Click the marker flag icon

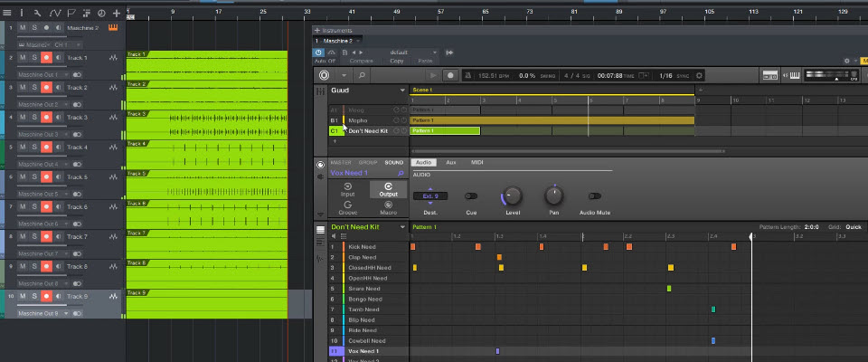tap(71, 13)
